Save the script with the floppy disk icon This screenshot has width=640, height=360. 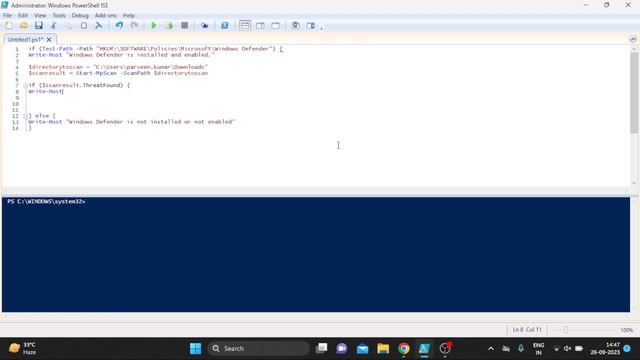click(39, 26)
